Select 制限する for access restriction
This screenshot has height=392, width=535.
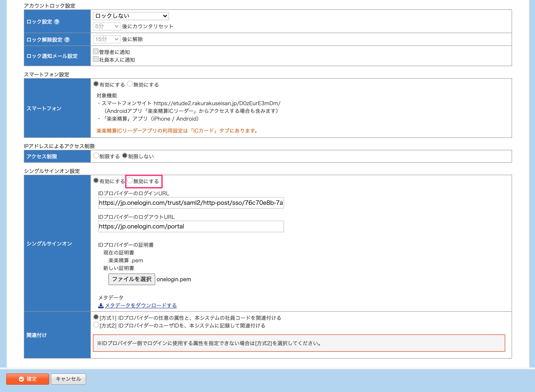[96, 156]
